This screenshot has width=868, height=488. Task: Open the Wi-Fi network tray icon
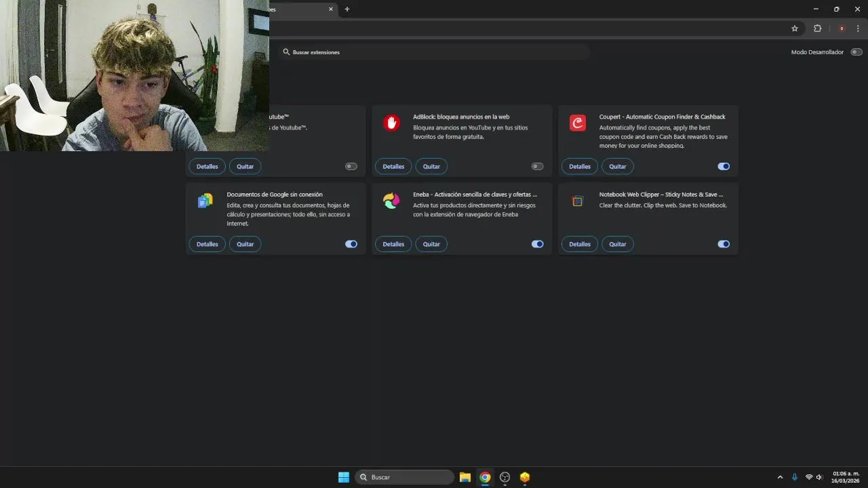click(x=809, y=477)
